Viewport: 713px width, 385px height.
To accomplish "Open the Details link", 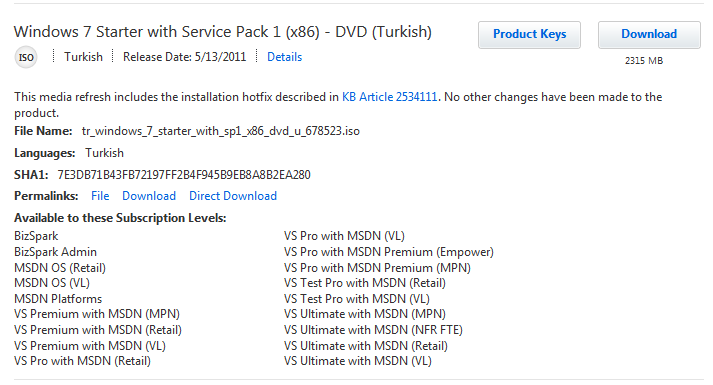I will (284, 57).
